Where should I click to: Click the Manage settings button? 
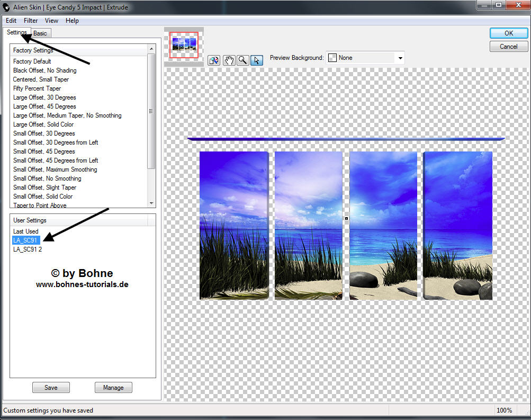(113, 388)
